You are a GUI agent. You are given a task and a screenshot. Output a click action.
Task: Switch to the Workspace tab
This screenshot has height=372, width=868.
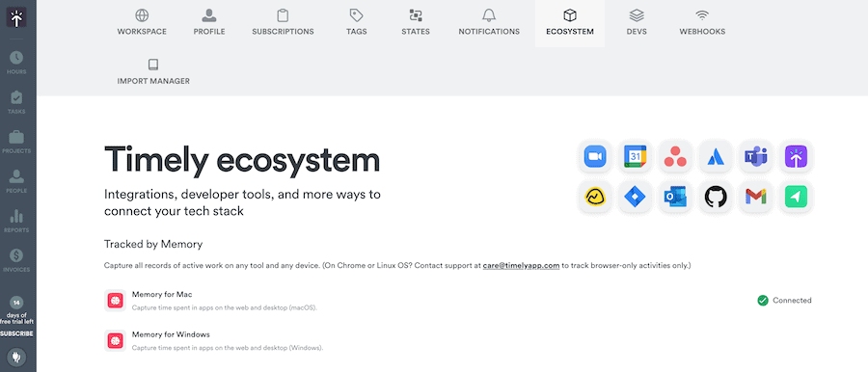click(x=142, y=23)
